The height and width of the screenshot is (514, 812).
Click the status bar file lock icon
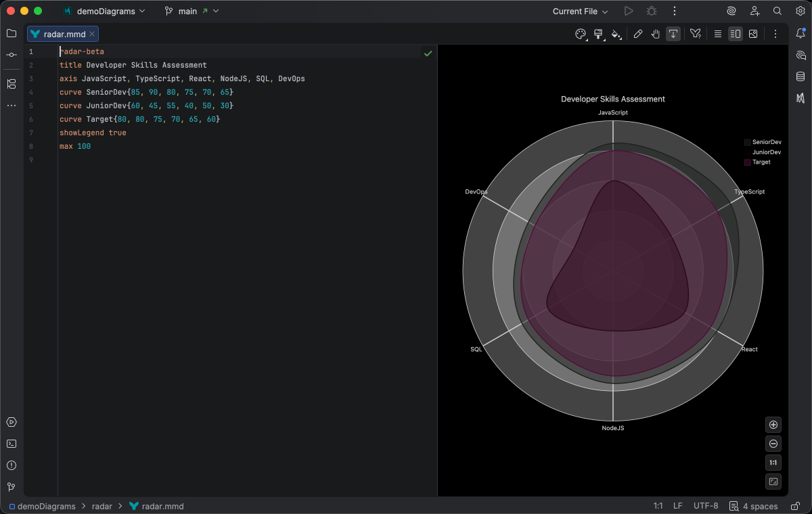click(795, 506)
